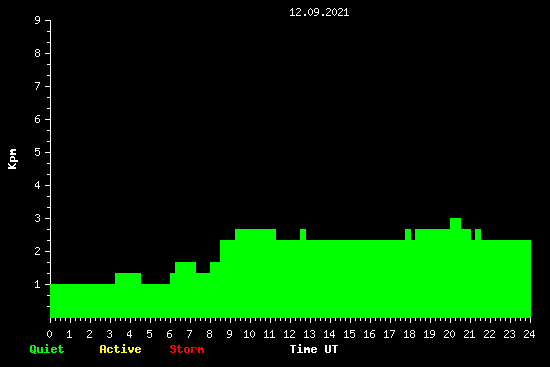Screen dimensions: 550x367
Task: Click the hour 16 label on the time axis
Action: 369,334
